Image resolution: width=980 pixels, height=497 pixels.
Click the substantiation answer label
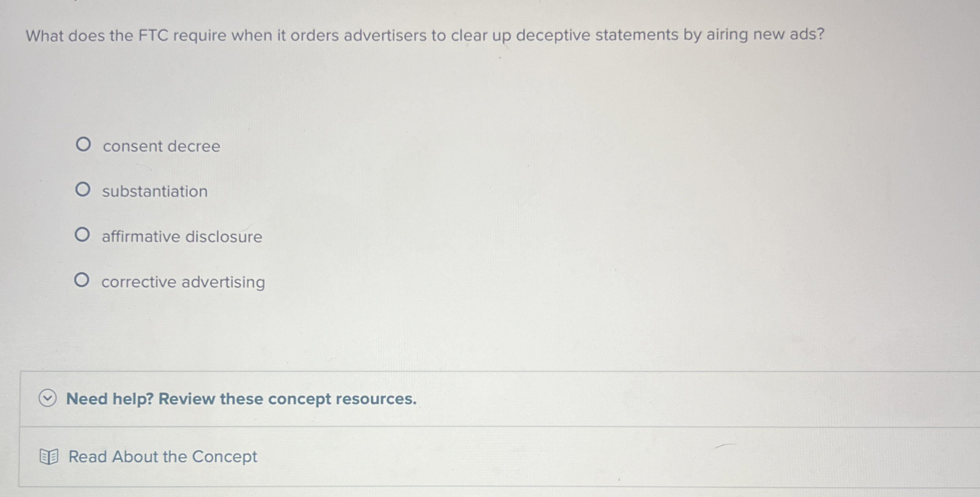154,191
